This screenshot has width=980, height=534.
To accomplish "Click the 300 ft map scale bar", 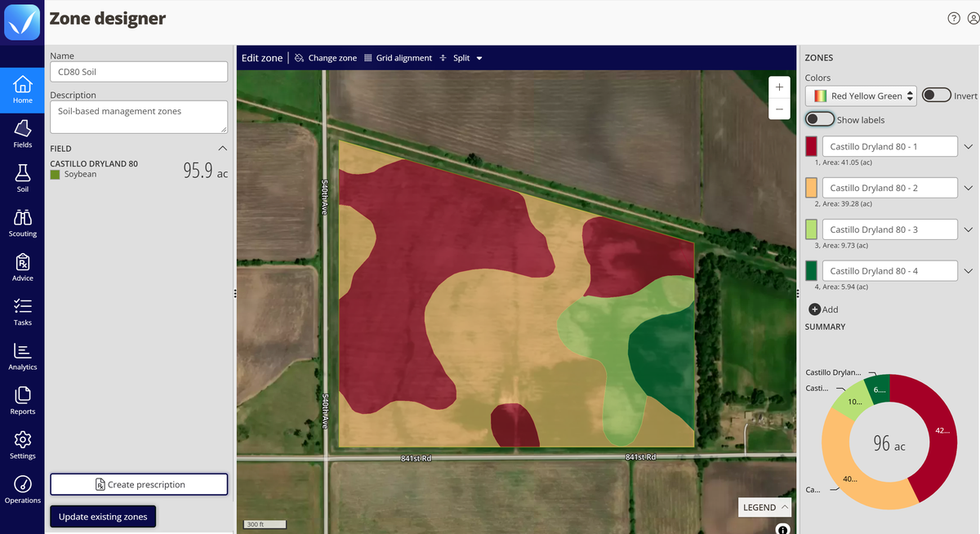I will coord(266,523).
